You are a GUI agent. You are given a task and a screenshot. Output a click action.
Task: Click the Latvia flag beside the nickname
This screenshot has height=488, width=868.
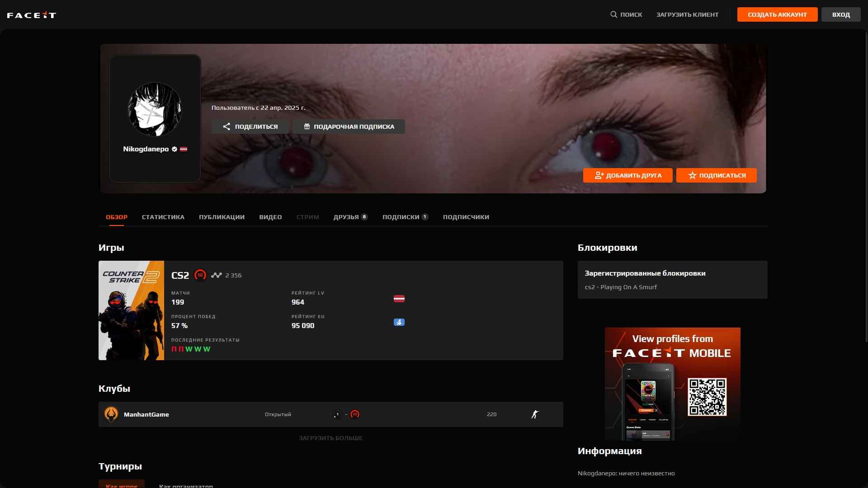184,149
